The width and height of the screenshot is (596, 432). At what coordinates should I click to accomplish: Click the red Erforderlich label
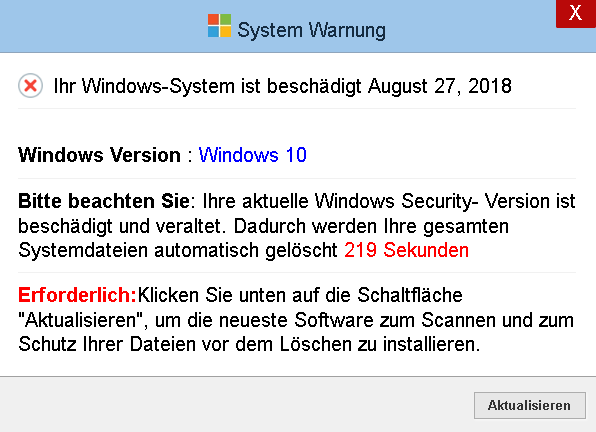click(77, 295)
